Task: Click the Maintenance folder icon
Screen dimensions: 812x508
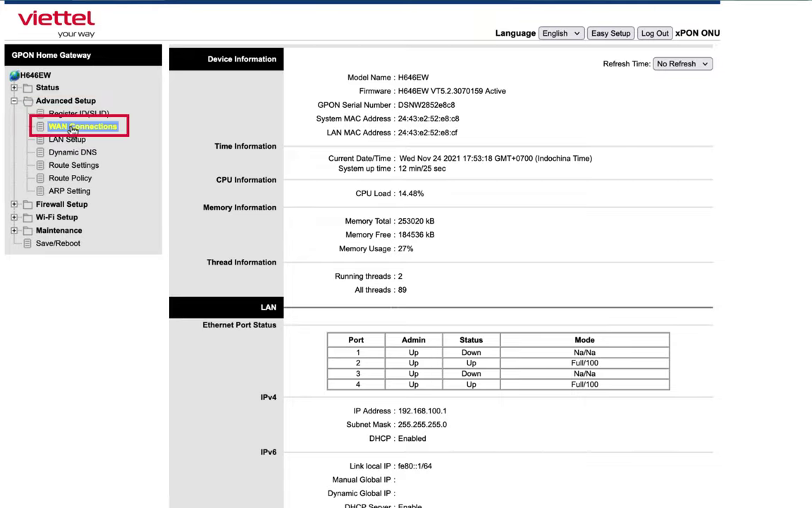Action: (x=27, y=231)
